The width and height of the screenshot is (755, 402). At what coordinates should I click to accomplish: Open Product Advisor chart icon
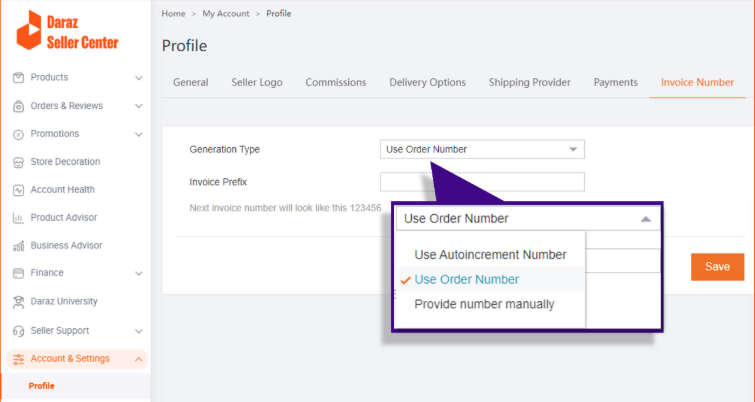coord(19,218)
